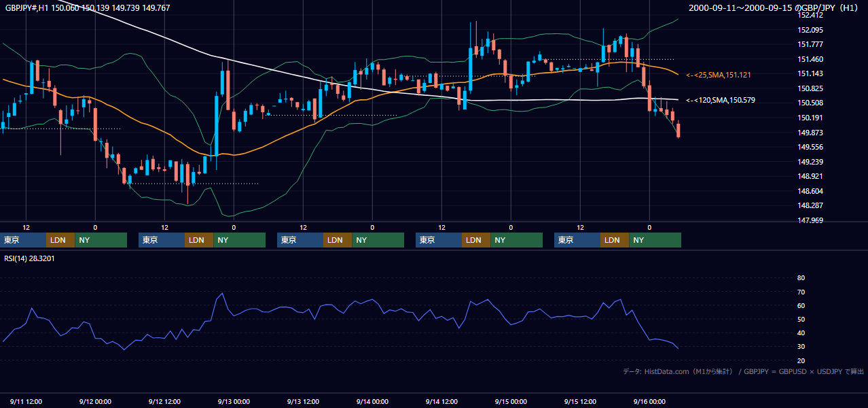Select the 9/15 12:00 date label
The width and height of the screenshot is (868, 408).
click(x=581, y=401)
